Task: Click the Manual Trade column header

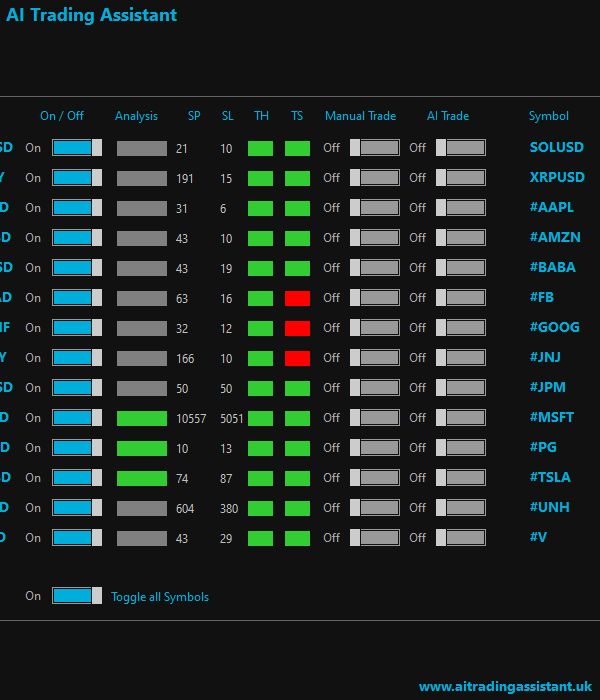Action: click(360, 116)
